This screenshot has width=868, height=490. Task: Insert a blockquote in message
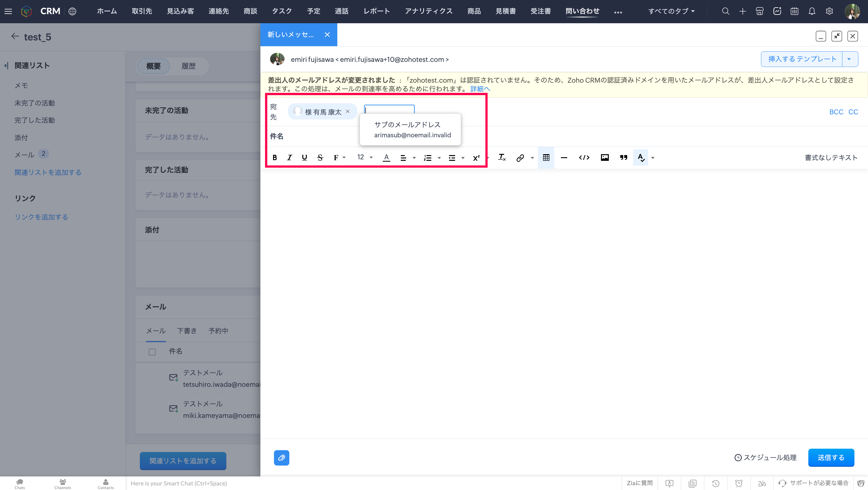pyautogui.click(x=623, y=157)
